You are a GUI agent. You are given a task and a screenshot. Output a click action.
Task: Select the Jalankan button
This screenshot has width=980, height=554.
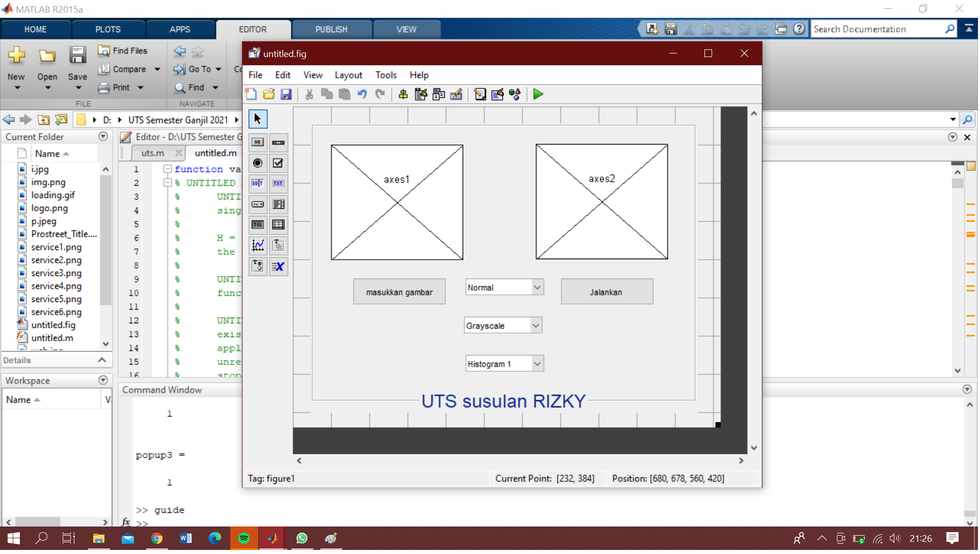coord(607,292)
